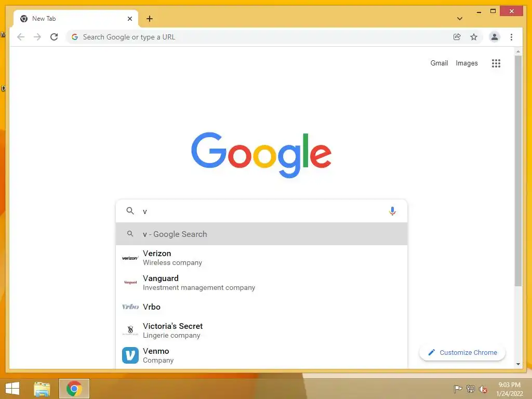Open File Explorer from the taskbar
Screen dimensions: 532x399
pos(42,389)
